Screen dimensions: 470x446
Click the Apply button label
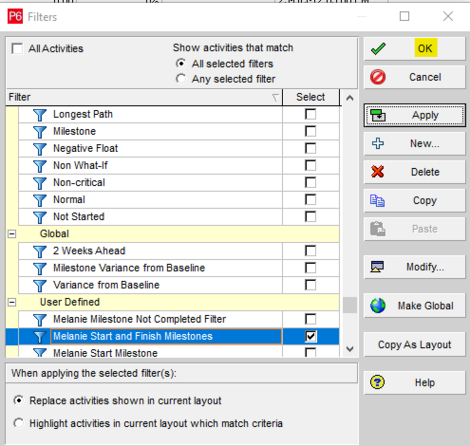tap(425, 115)
